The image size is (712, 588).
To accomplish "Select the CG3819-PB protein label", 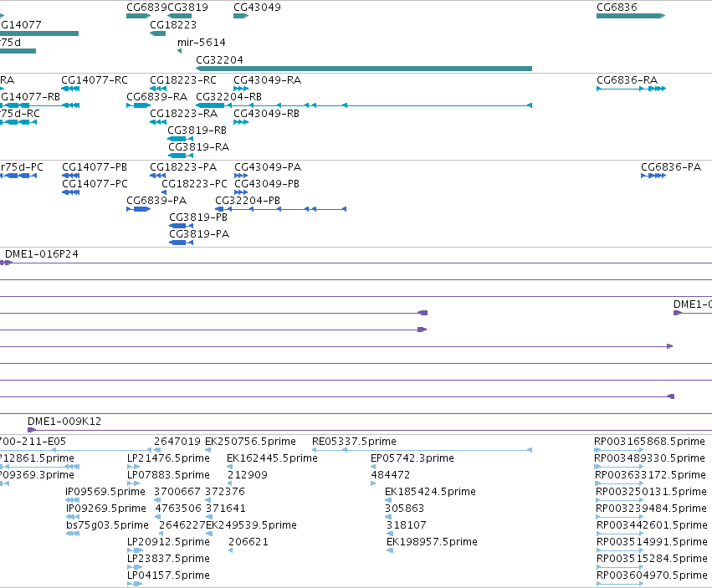I will click(198, 217).
